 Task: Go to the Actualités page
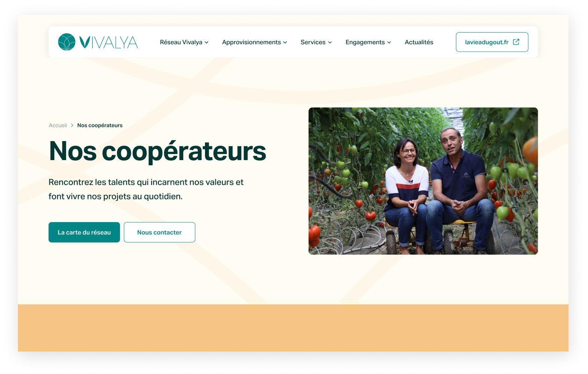click(419, 42)
